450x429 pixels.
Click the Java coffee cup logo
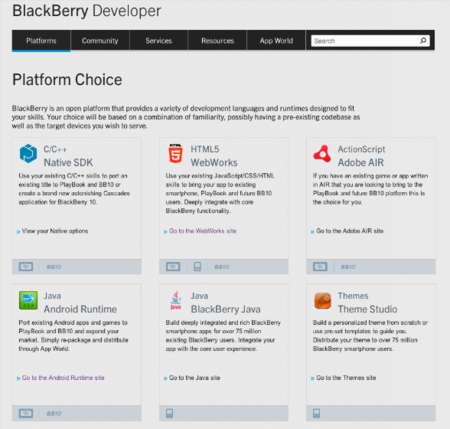point(176,300)
